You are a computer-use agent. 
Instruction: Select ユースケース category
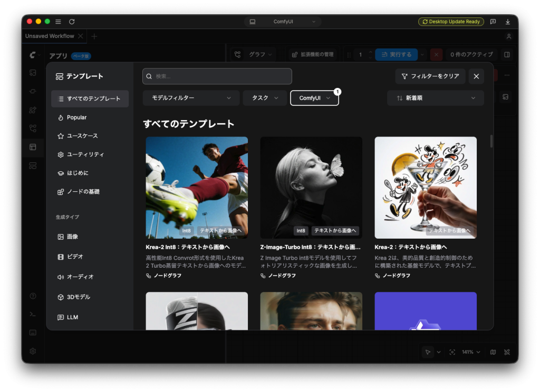coord(90,136)
